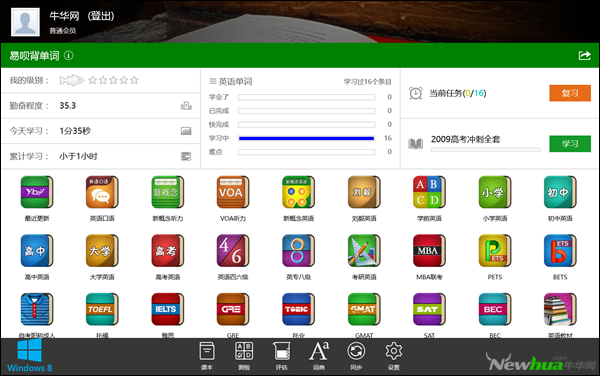Viewport: 600px width, 376px height.
Task: Click the (登出) logout link
Action: coord(101,16)
